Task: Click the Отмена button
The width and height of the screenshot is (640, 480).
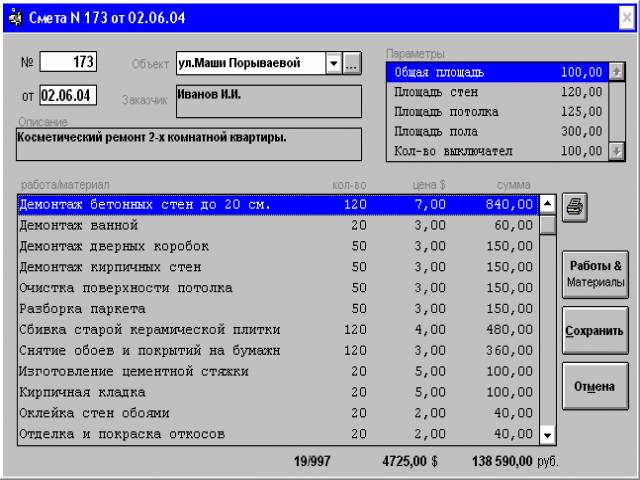Action: [595, 386]
